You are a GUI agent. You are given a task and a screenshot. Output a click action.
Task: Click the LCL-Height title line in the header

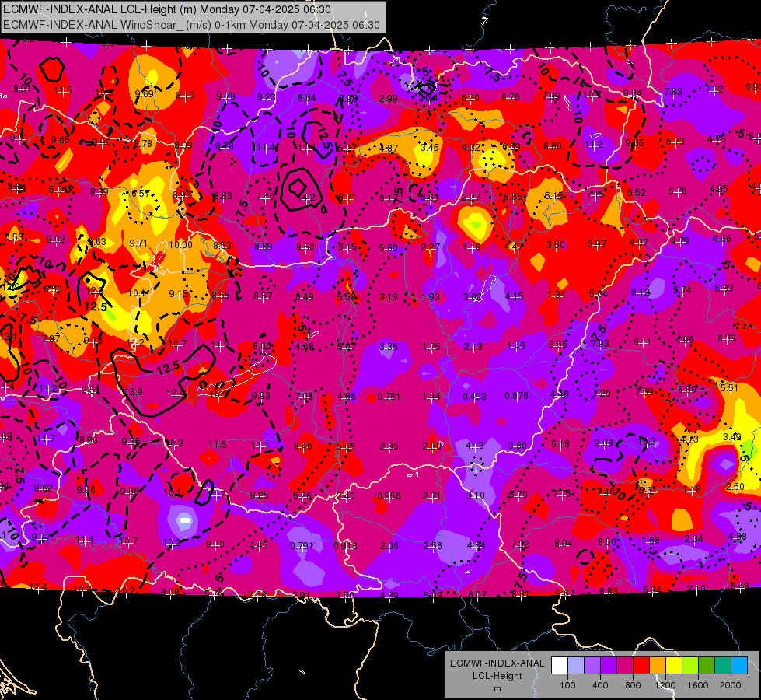pos(167,9)
